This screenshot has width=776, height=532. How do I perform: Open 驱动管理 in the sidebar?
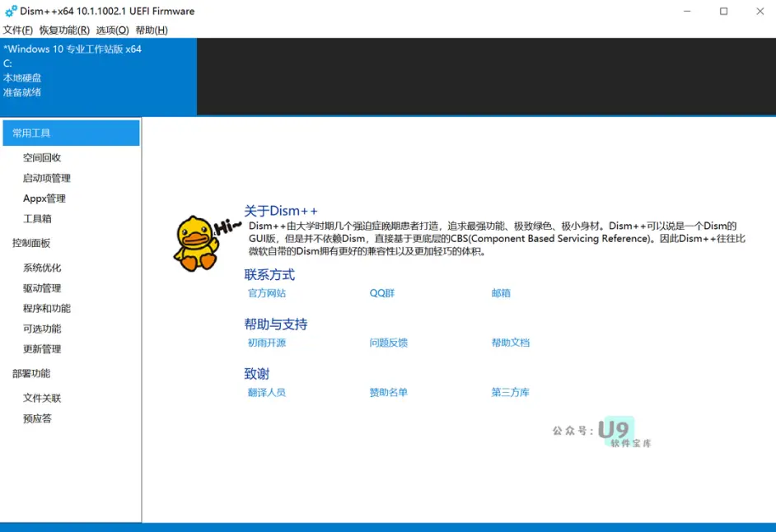(x=42, y=288)
